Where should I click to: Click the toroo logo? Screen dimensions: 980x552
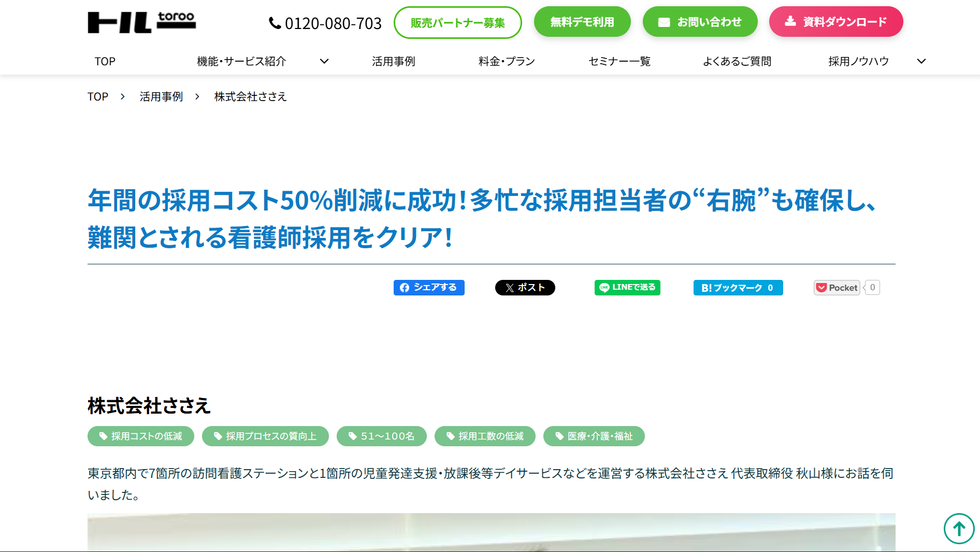142,22
